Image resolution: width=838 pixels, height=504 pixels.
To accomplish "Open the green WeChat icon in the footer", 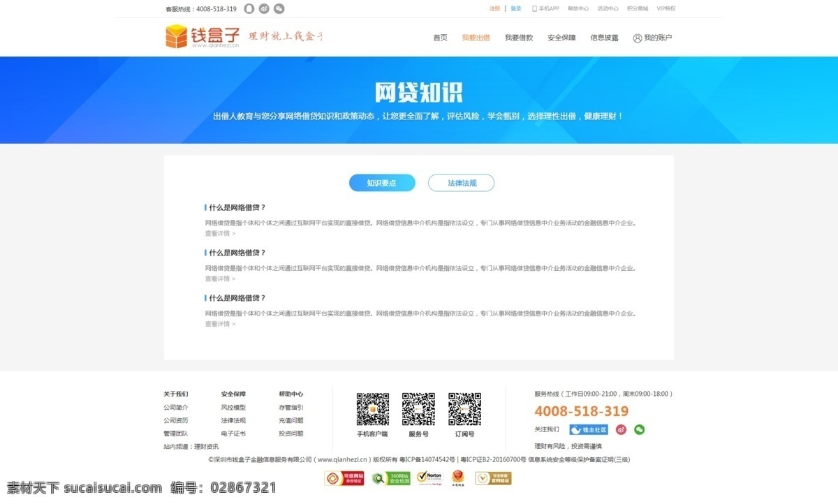I will pos(639,430).
